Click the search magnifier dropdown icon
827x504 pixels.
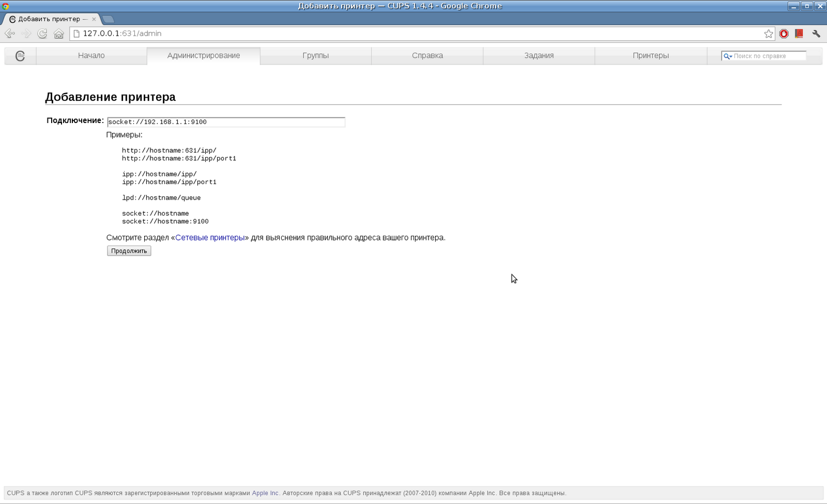tap(727, 56)
